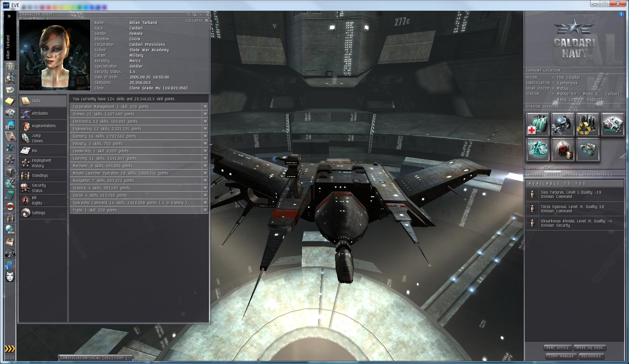This screenshot has height=364, width=629.
Task: Switch to the Offices tab
Action: pos(571,174)
